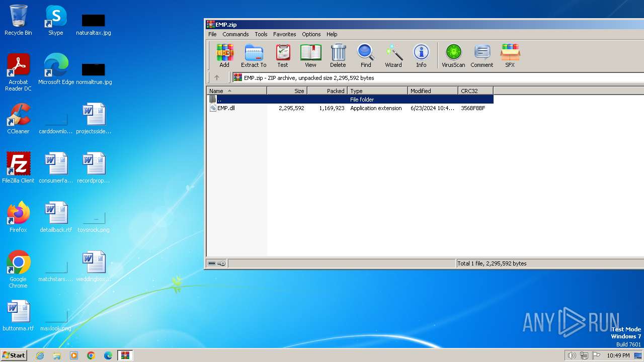Select the Google Chrome desktop shortcut
644x362 pixels.
tap(18, 269)
